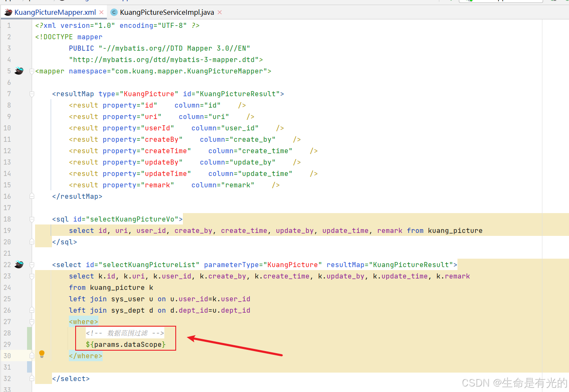Click the closing </where> tag
Screen dimensions: 569x392
(86, 356)
